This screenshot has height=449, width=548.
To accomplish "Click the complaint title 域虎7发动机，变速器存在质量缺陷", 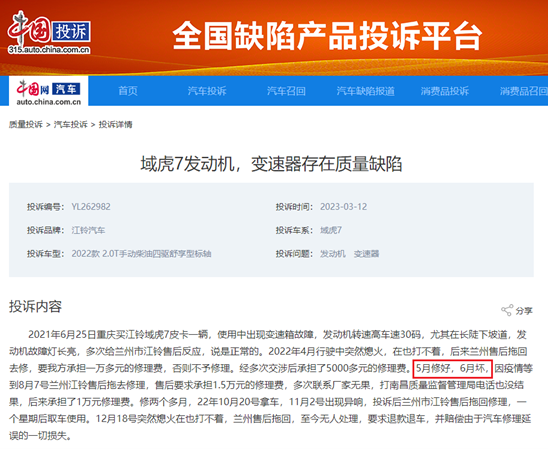I will [x=271, y=164].
